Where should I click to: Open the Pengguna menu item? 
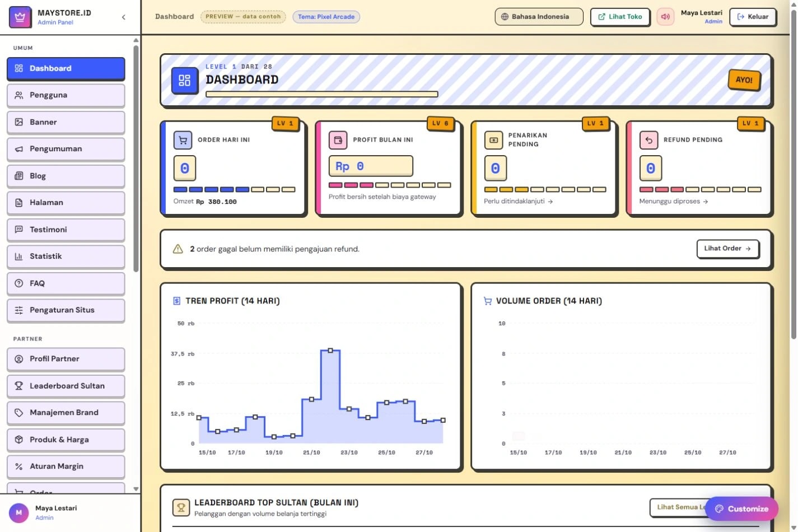pyautogui.click(x=66, y=95)
